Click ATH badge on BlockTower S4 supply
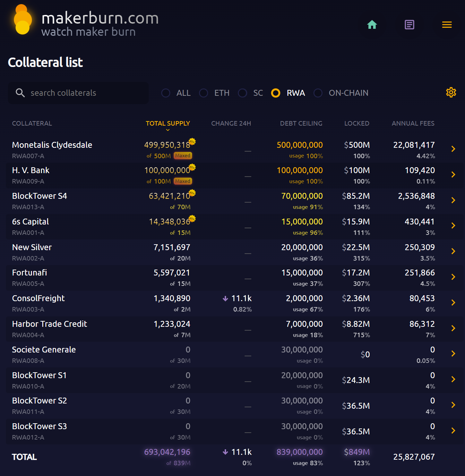The height and width of the screenshot is (476, 465). point(192,193)
